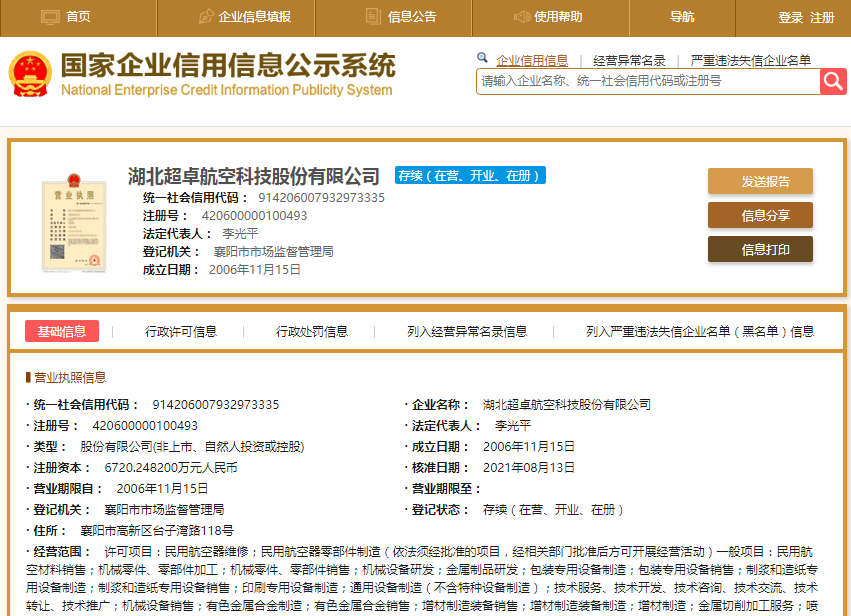This screenshot has width=851, height=616.
Task: Click the monitor icon beside 首页
Action: coord(50,17)
